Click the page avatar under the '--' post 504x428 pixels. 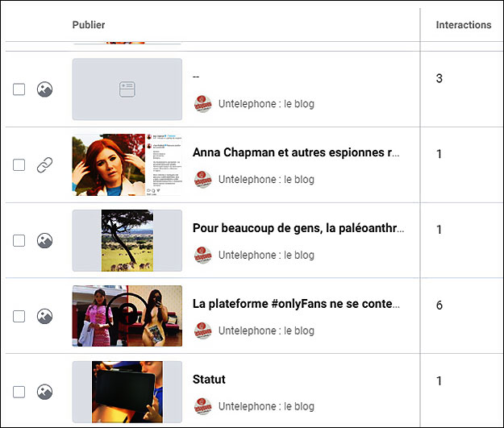[203, 104]
